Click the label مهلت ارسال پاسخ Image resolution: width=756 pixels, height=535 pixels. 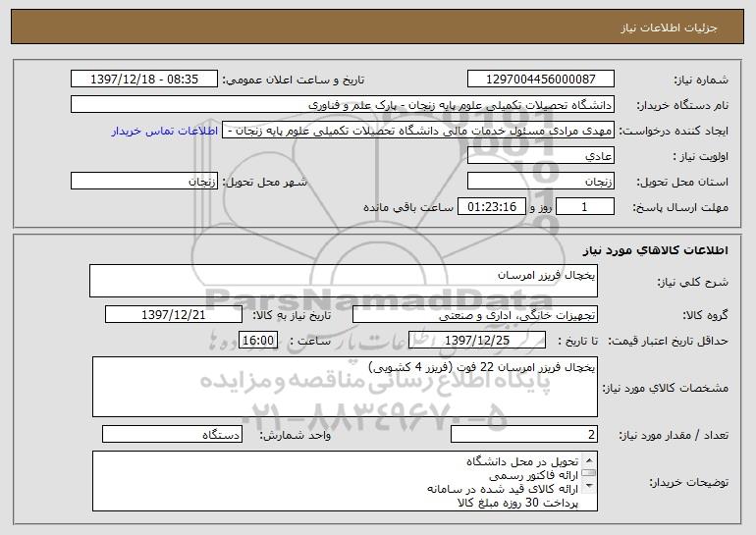680,208
